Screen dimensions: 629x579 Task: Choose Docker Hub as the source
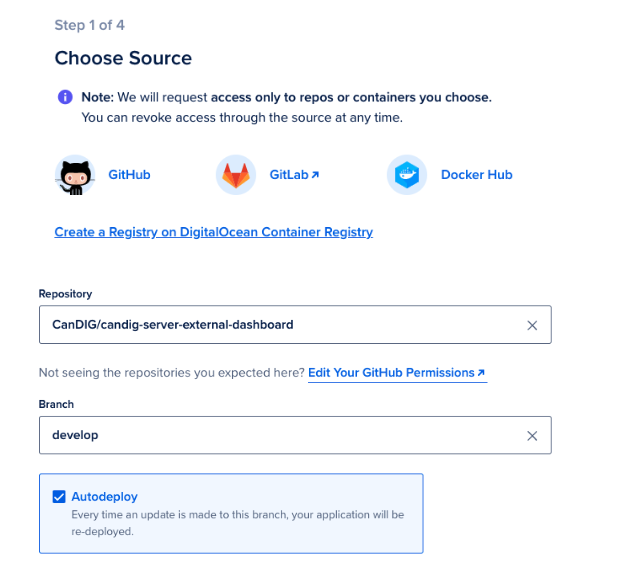coord(477,175)
